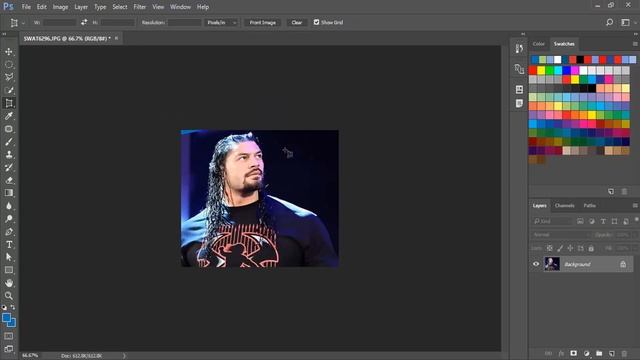The image size is (640, 360).
Task: Switch to the Channels tab
Action: (564, 205)
